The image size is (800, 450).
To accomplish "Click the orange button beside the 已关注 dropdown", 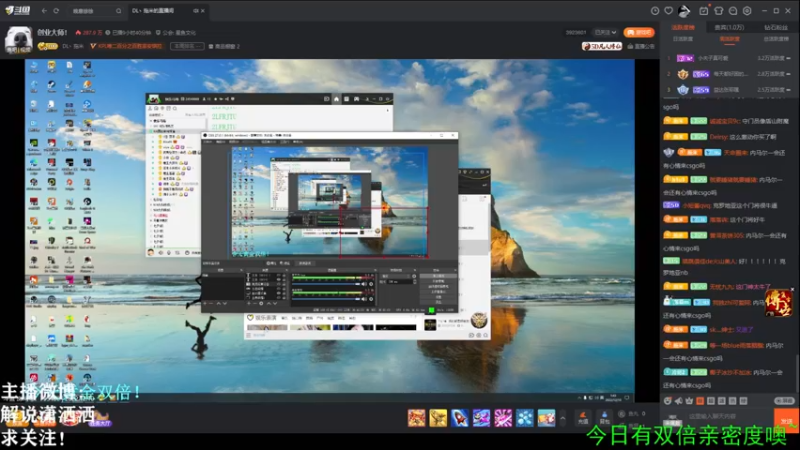I will [639, 32].
